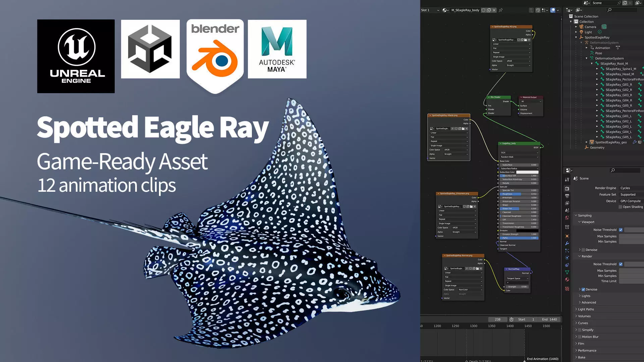Open the Modifiers wrench properties tab
The height and width of the screenshot is (362, 644).
[567, 243]
